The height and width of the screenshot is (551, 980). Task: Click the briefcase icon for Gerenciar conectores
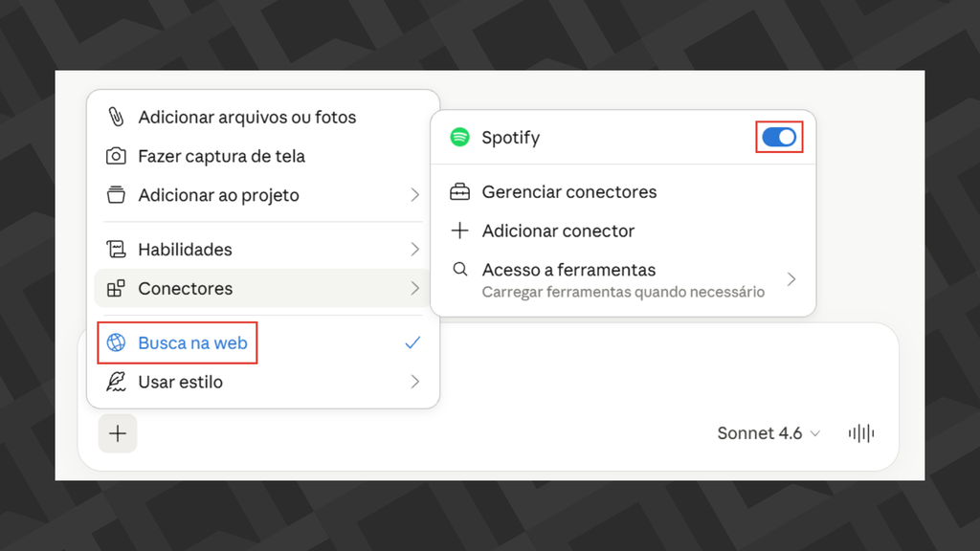pyautogui.click(x=460, y=191)
